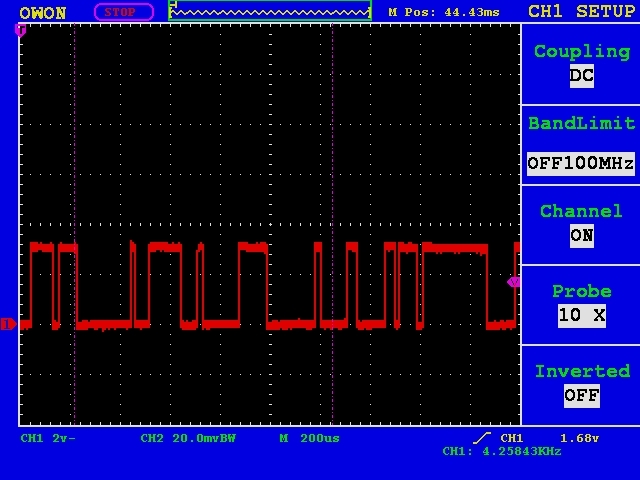640x480 pixels.
Task: Change the DC coupling value
Action: pos(582,76)
